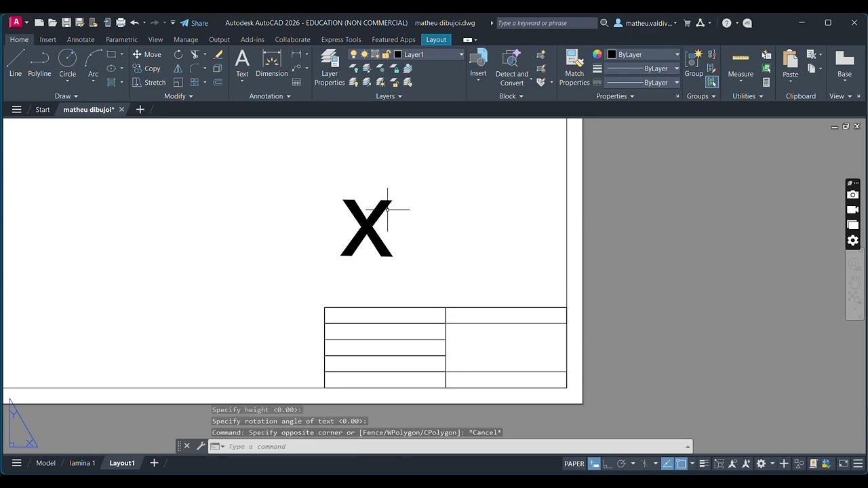Add a new layout with plus button
Image resolution: width=868 pixels, height=488 pixels.
tap(154, 463)
